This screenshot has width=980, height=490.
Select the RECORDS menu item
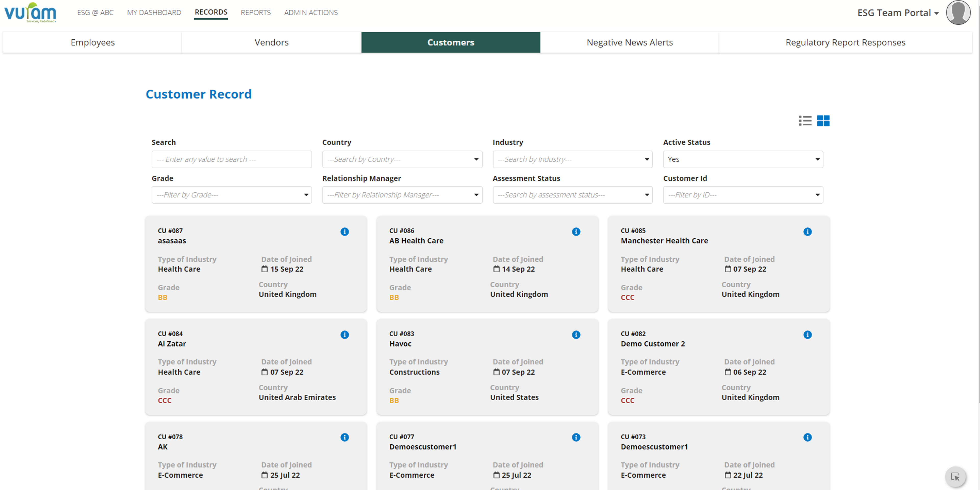[x=211, y=12]
